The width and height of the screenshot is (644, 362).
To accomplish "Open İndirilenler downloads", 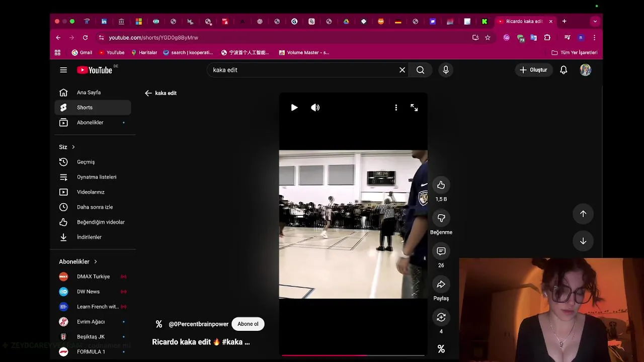I will [93, 237].
